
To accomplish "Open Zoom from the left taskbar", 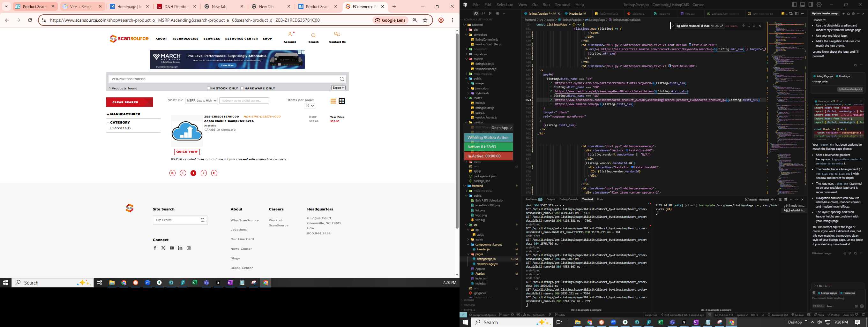I will 147,283.
